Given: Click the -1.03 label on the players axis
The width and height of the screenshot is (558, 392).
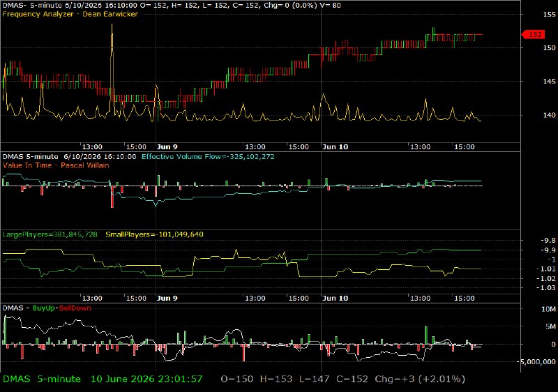Looking at the screenshot, I should coord(546,288).
